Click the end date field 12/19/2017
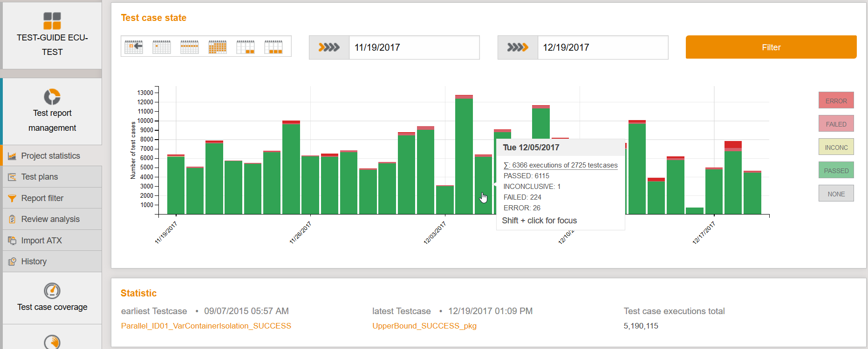This screenshot has height=349, width=868. coord(602,47)
